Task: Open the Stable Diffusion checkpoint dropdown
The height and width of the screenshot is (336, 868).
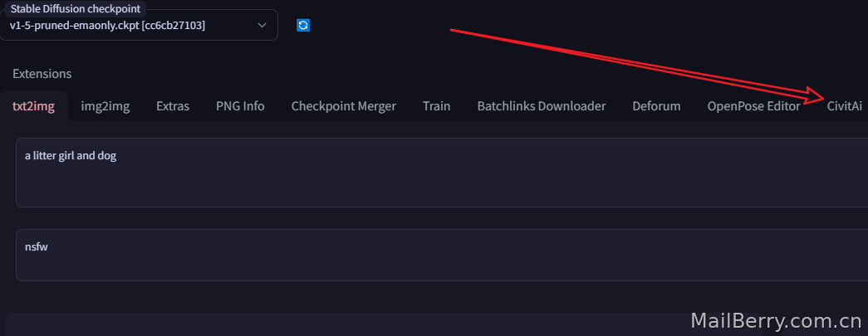Action: click(138, 26)
